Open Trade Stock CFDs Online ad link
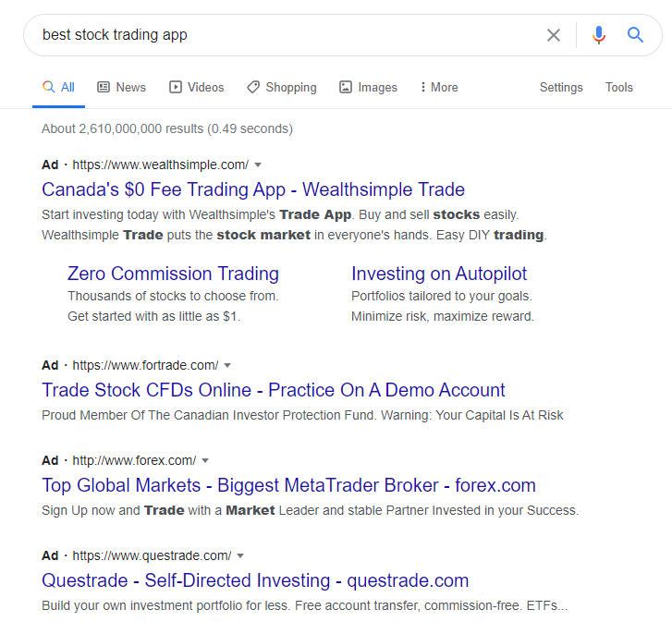Image resolution: width=672 pixels, height=634 pixels. (x=274, y=390)
